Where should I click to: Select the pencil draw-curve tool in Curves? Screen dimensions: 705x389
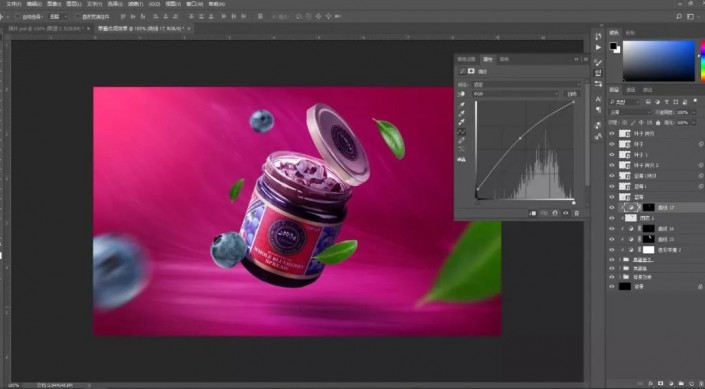[x=462, y=141]
